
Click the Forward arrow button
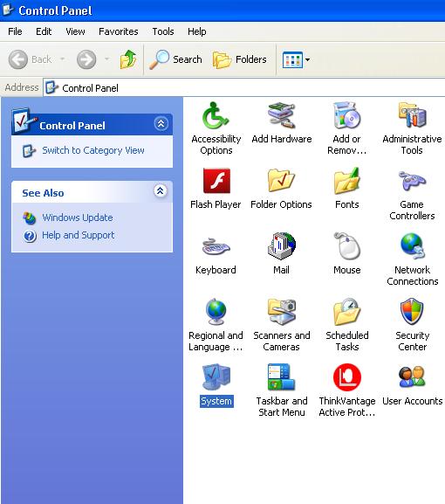point(86,59)
